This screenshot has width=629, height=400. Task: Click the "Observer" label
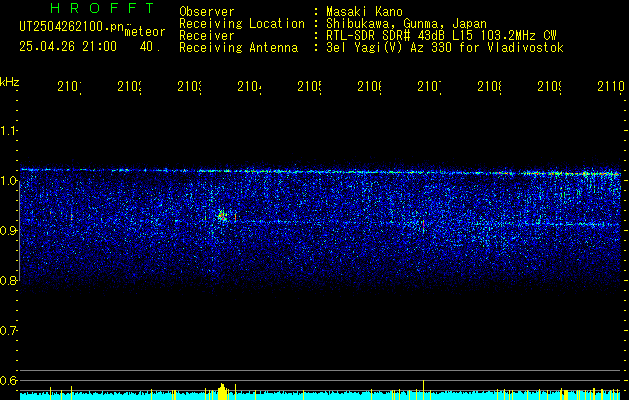pyautogui.click(x=207, y=12)
